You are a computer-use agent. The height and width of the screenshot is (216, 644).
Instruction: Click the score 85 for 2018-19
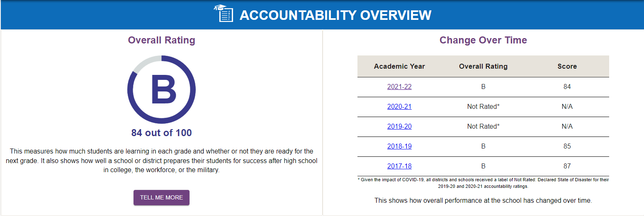point(567,146)
